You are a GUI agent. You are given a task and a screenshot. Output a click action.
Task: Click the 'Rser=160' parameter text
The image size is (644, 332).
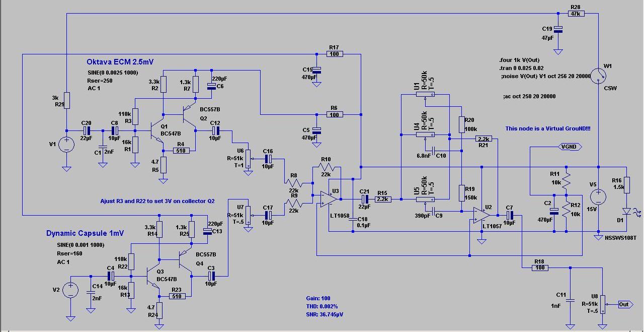69,253
